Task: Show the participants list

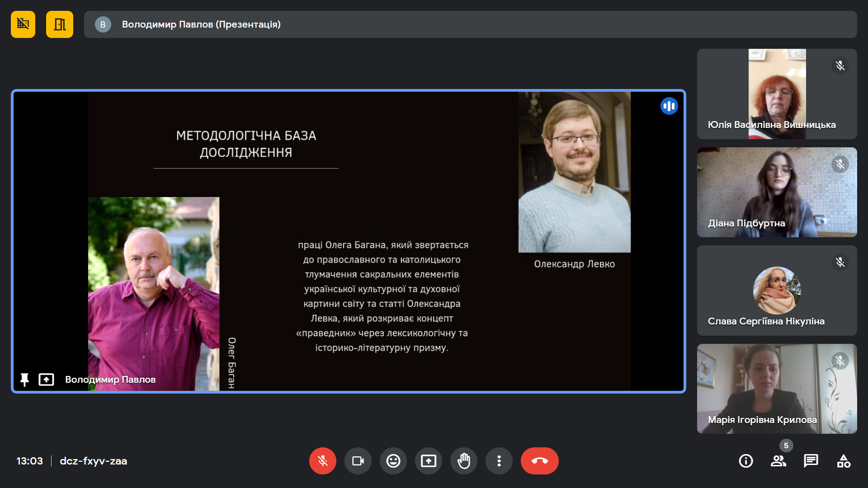Action: [x=778, y=461]
